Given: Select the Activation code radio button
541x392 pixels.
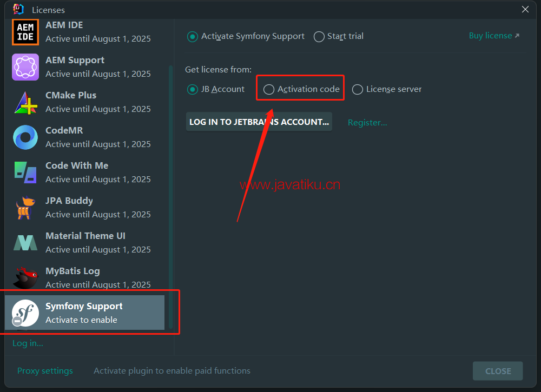Looking at the screenshot, I should (x=269, y=90).
